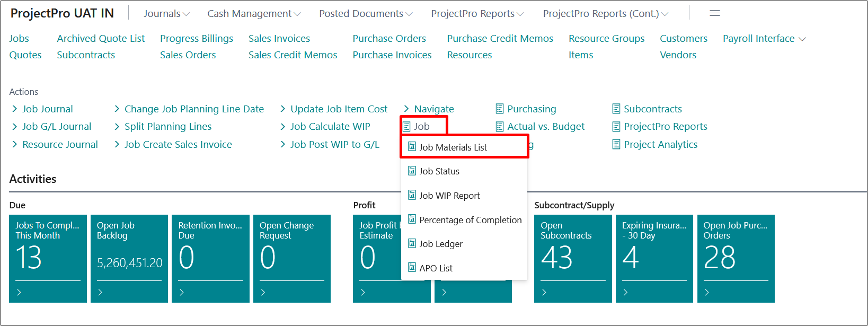This screenshot has width=868, height=326.
Task: Click the hamburger menu icon in top bar
Action: [x=714, y=13]
